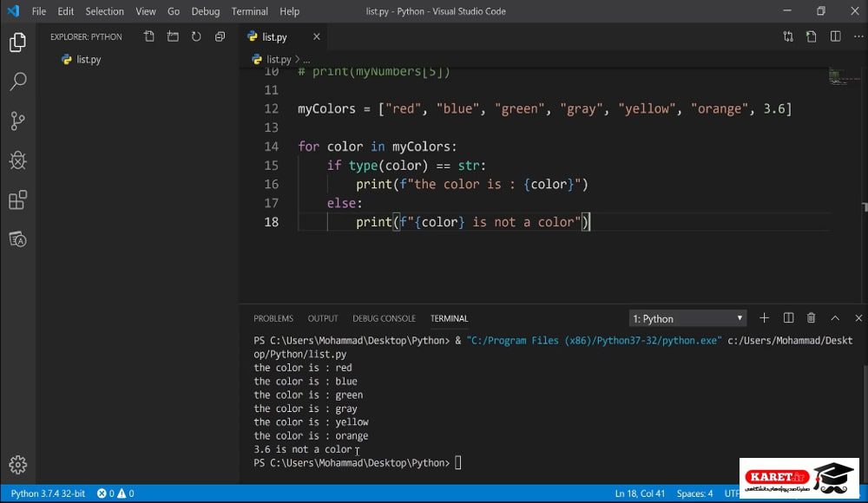
Task: Click the python.exe path link in terminal
Action: click(x=594, y=340)
